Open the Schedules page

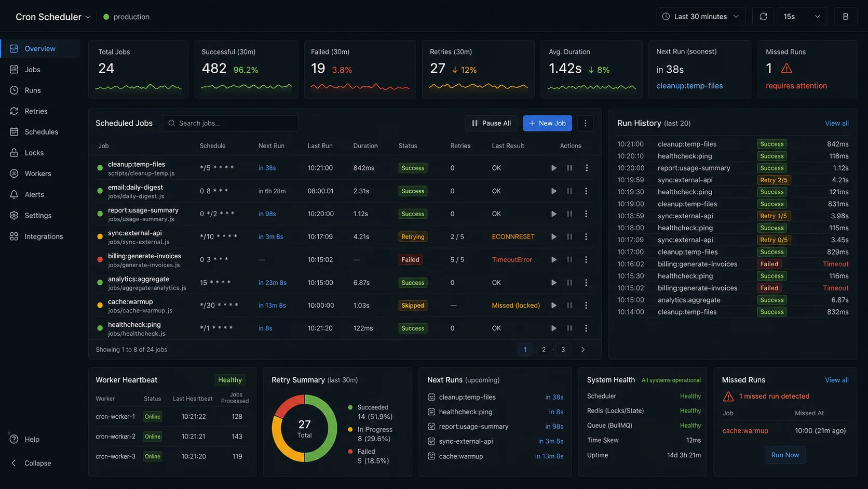(41, 132)
